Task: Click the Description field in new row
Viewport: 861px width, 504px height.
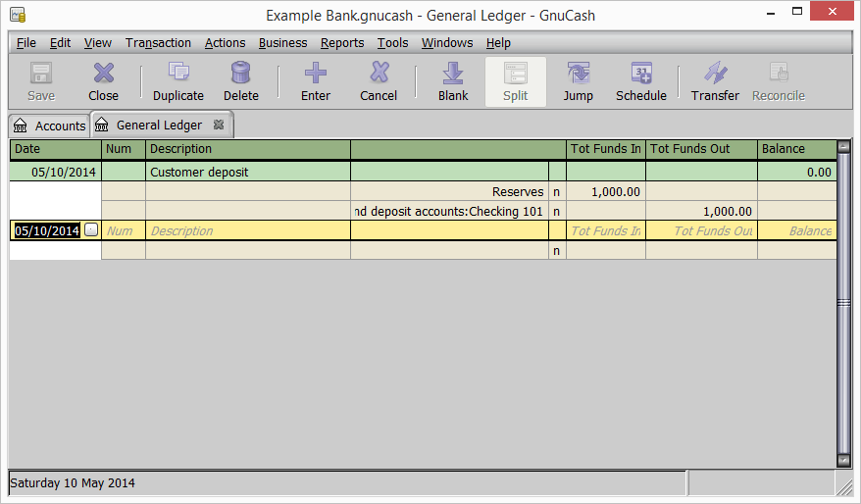Action: click(x=247, y=230)
